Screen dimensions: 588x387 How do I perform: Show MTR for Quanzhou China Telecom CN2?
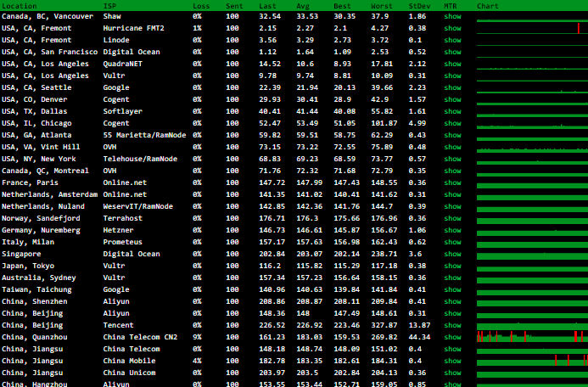point(452,337)
